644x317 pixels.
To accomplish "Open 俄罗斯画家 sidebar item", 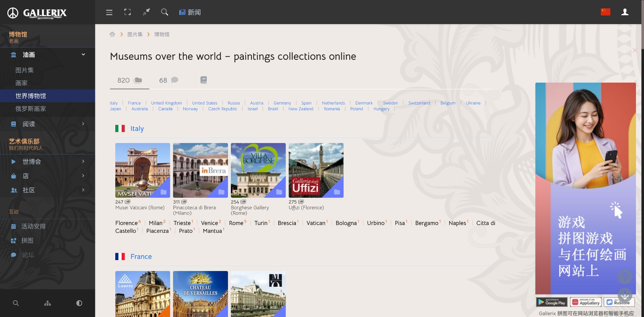I will (x=31, y=109).
